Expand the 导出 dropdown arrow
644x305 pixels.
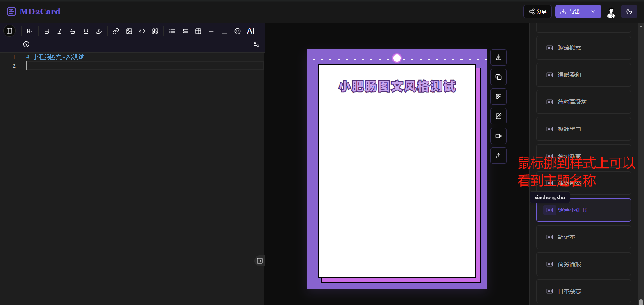tap(593, 11)
